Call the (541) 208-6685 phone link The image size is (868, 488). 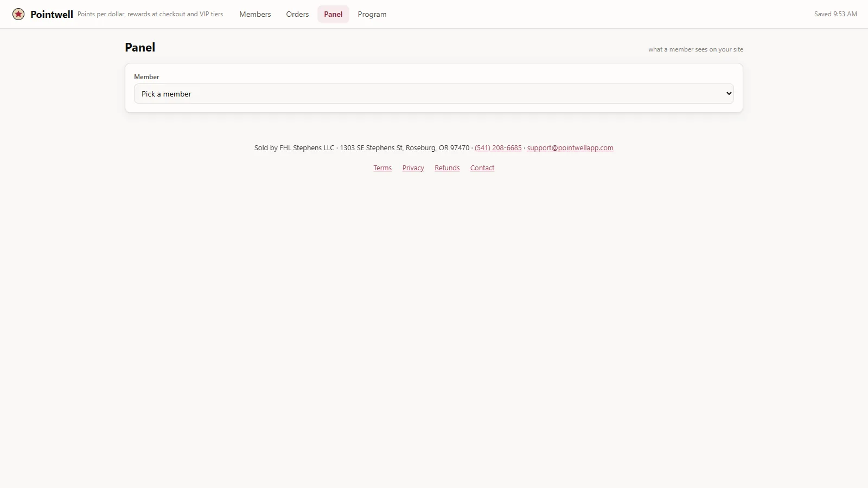(x=498, y=147)
